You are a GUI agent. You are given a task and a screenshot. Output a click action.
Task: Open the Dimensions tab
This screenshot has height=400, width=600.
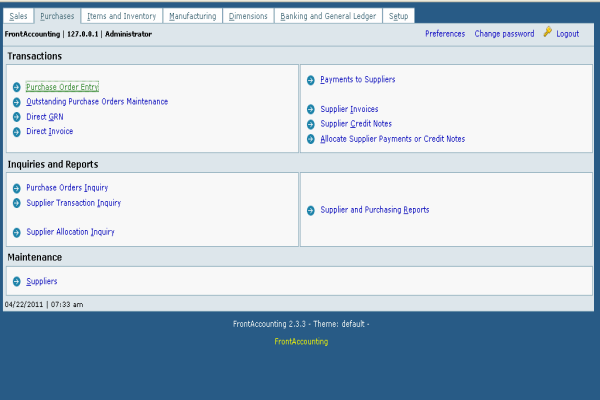pos(248,16)
